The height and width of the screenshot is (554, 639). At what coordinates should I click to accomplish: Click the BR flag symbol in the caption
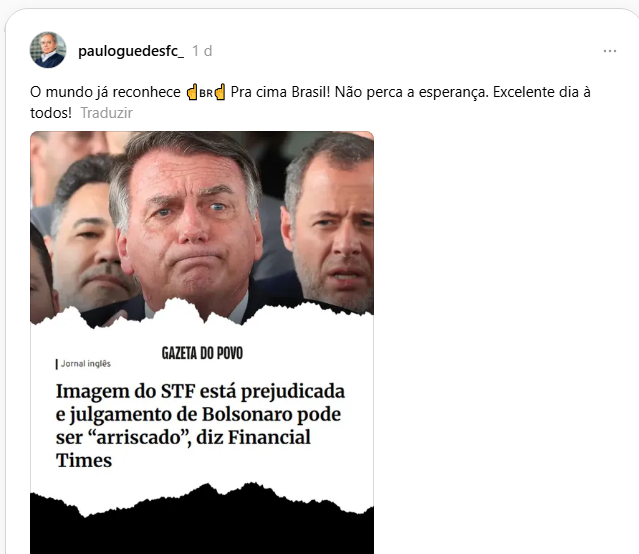click(206, 93)
